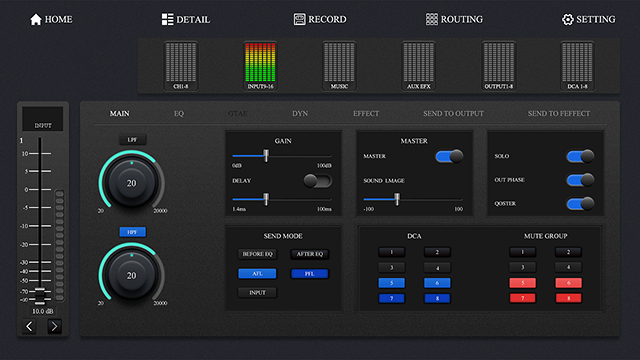Toggle MUTE GROUP 6

[x=568, y=283]
